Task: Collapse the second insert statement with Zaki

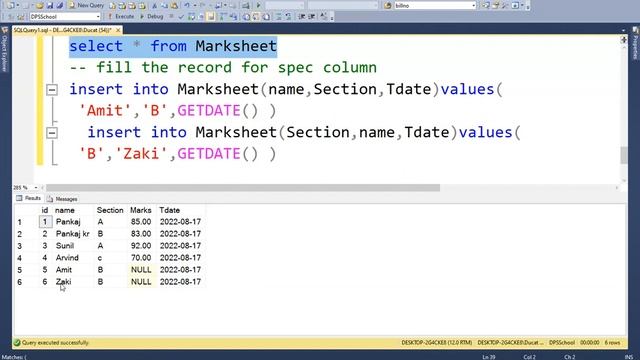Action: 52,133
